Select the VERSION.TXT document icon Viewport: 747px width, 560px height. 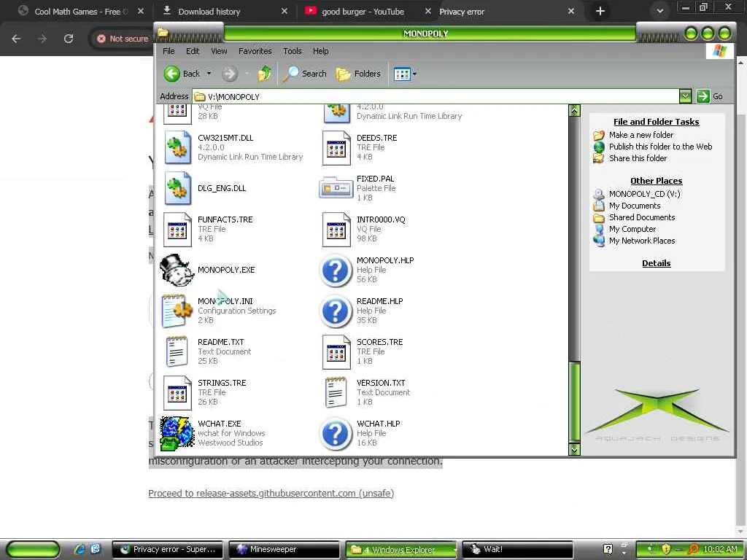coord(336,393)
